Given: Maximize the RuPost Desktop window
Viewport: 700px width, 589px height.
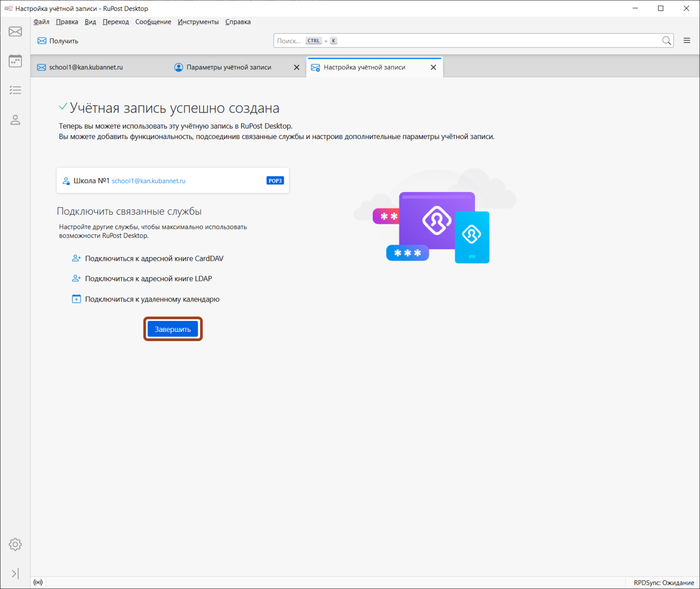Looking at the screenshot, I should [x=661, y=8].
